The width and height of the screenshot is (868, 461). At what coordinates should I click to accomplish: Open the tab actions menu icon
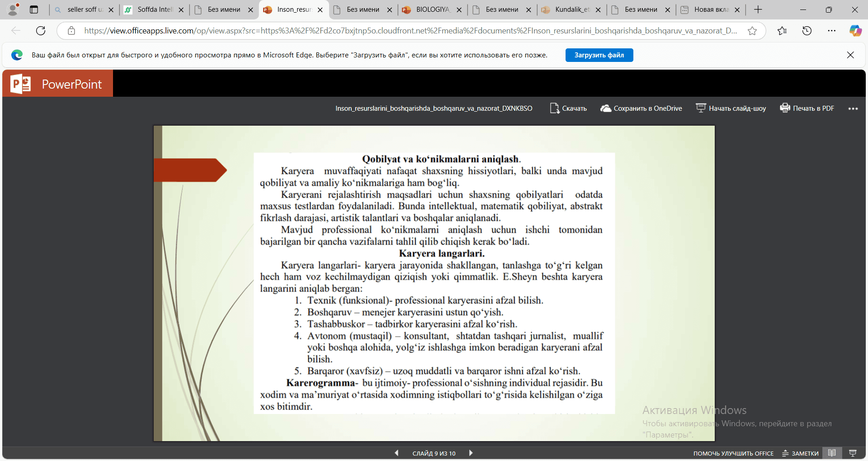pyautogui.click(x=34, y=9)
